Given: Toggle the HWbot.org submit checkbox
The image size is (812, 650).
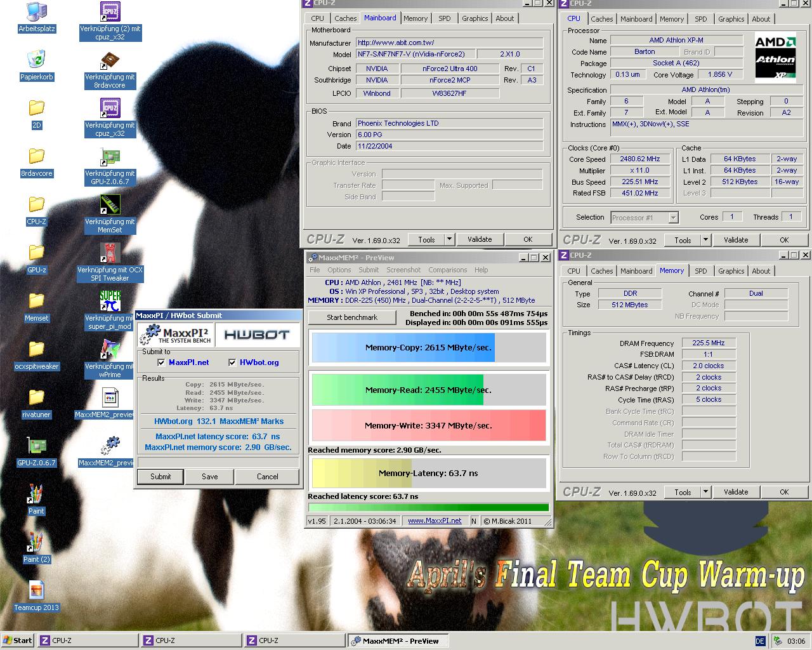Looking at the screenshot, I should pos(232,362).
